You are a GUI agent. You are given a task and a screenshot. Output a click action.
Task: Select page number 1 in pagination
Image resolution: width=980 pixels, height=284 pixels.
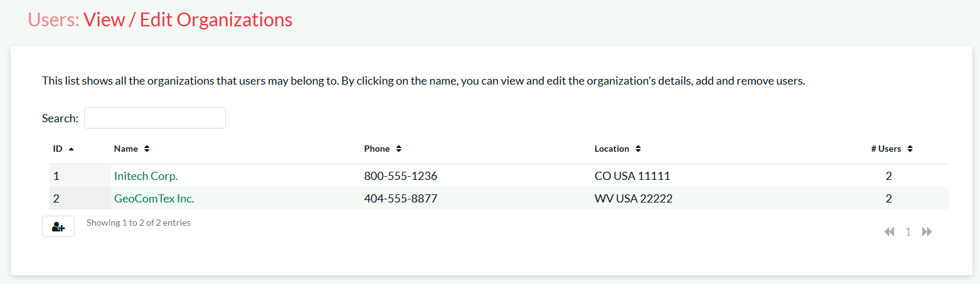pos(908,232)
